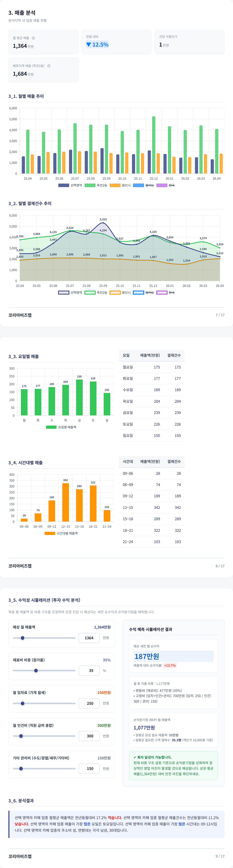Click the 3_5. 수익성 시뮬레이션 section heading
This screenshot has height=868, width=233.
tap(44, 600)
